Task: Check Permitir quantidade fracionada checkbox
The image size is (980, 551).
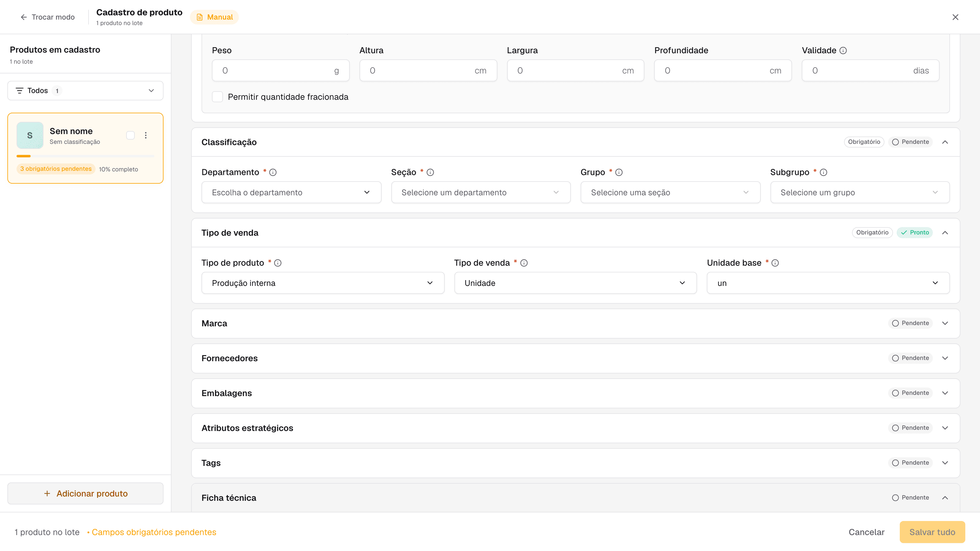Action: [x=217, y=97]
